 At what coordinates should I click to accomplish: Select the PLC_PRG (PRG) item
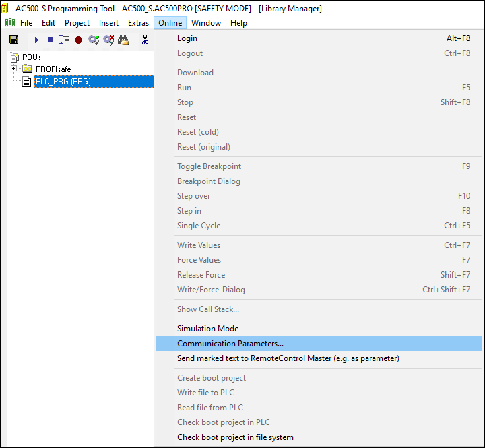click(63, 82)
